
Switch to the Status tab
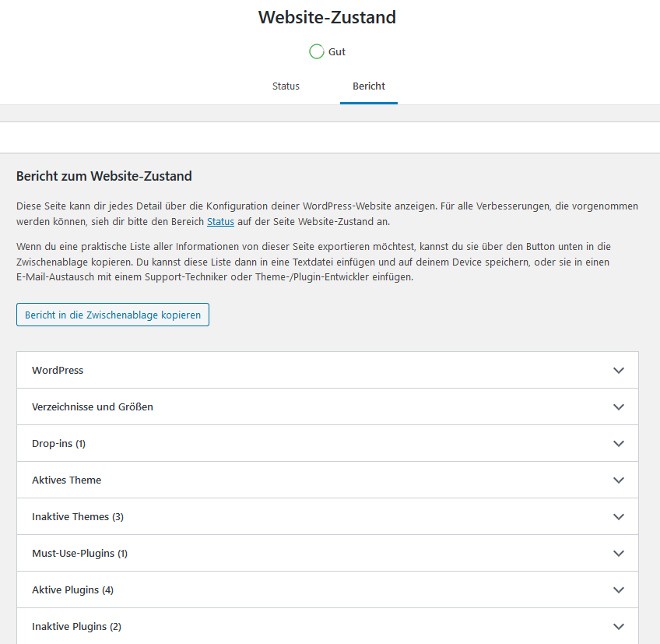[x=286, y=86]
